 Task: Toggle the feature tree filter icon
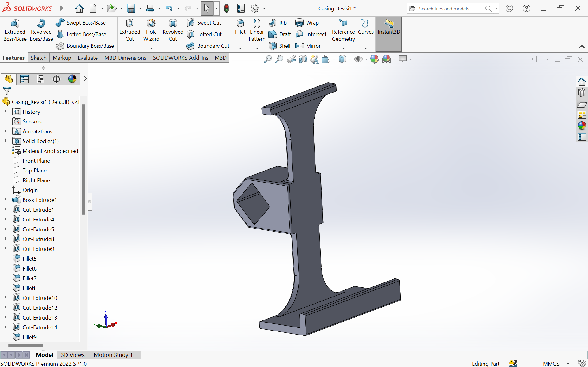tap(7, 91)
